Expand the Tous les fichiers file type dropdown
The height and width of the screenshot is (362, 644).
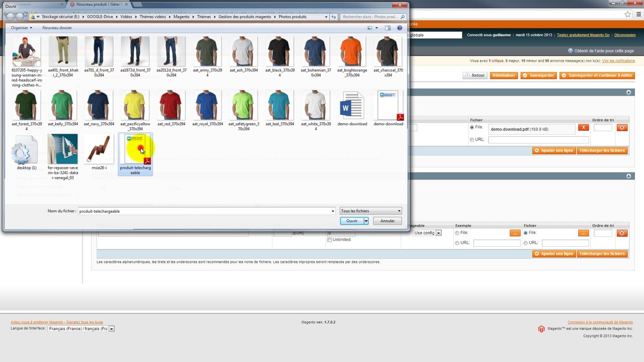coord(371,211)
